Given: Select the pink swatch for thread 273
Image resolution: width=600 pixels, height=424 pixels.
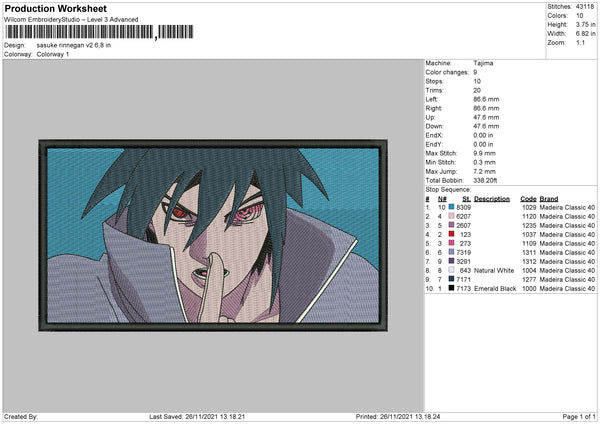Looking at the screenshot, I should (451, 243).
